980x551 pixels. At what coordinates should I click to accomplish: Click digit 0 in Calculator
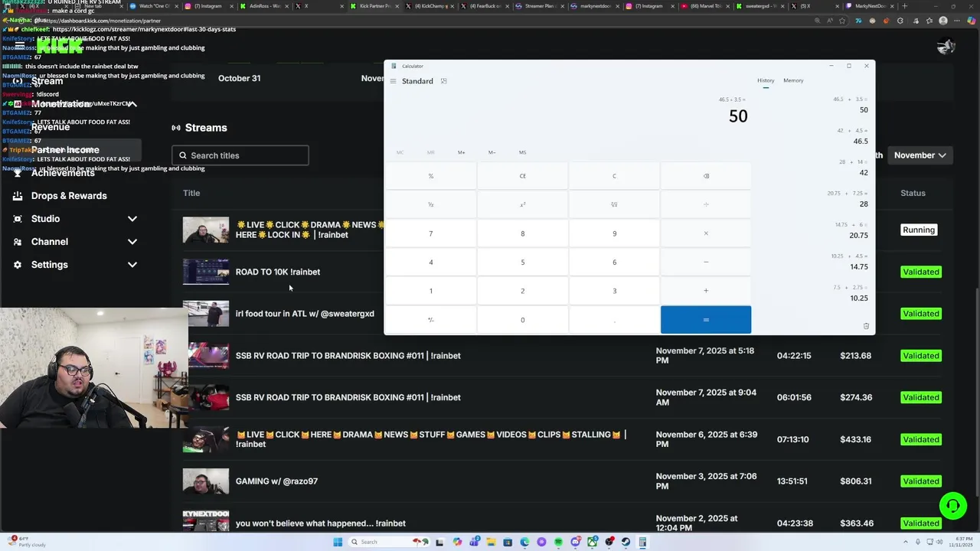tap(522, 320)
